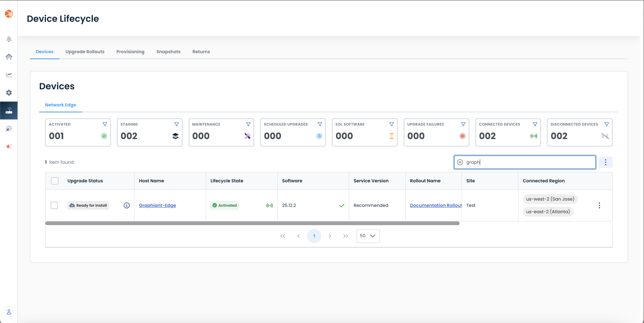Click info icon next to Ready for Install
This screenshot has width=644, height=323.
tap(127, 205)
